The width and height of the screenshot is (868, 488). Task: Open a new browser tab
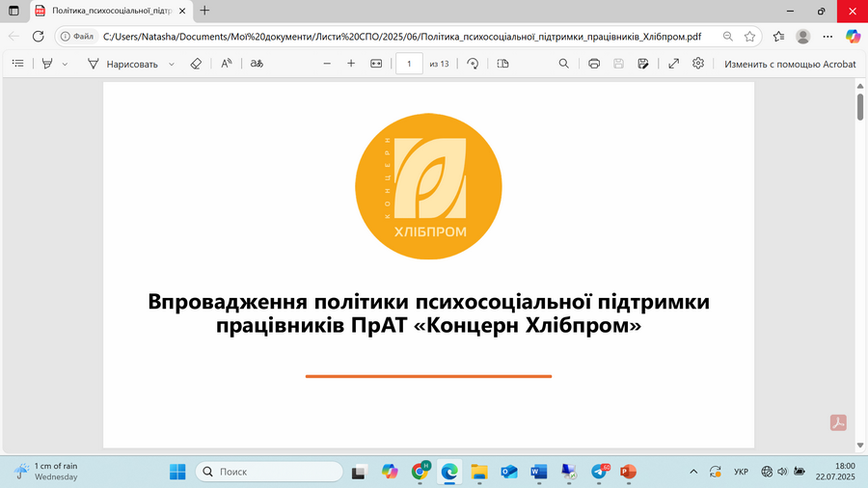point(204,11)
